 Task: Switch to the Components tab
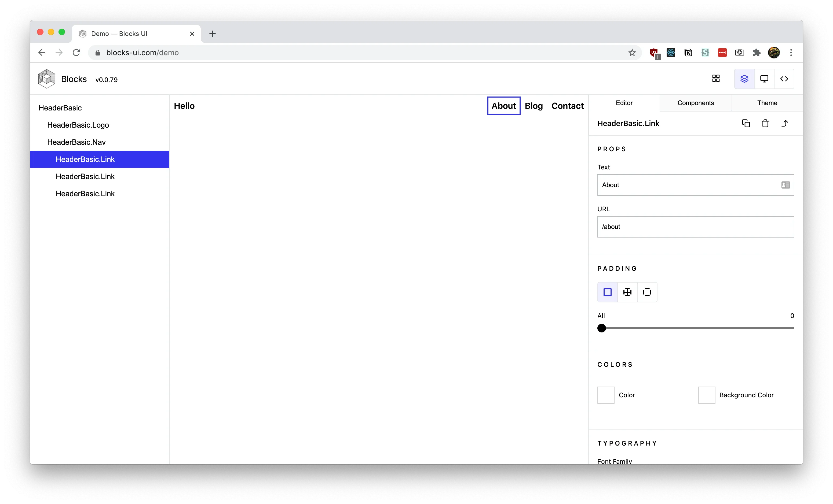695,103
